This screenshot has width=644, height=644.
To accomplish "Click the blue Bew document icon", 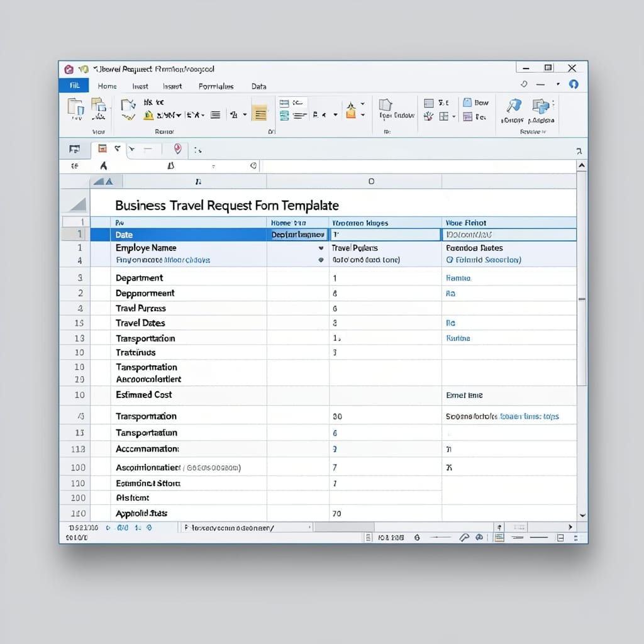I will 467,103.
